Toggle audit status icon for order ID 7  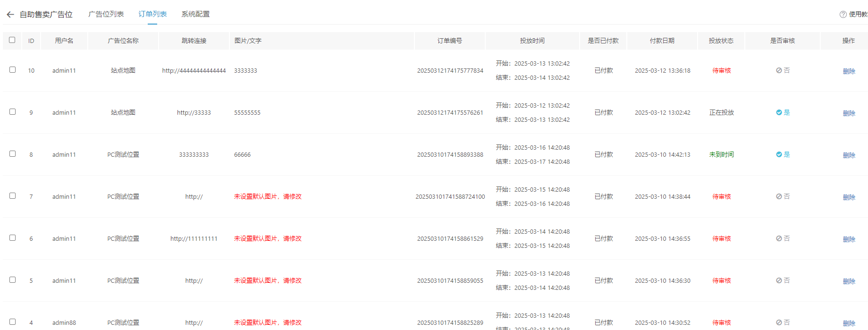pyautogui.click(x=779, y=196)
